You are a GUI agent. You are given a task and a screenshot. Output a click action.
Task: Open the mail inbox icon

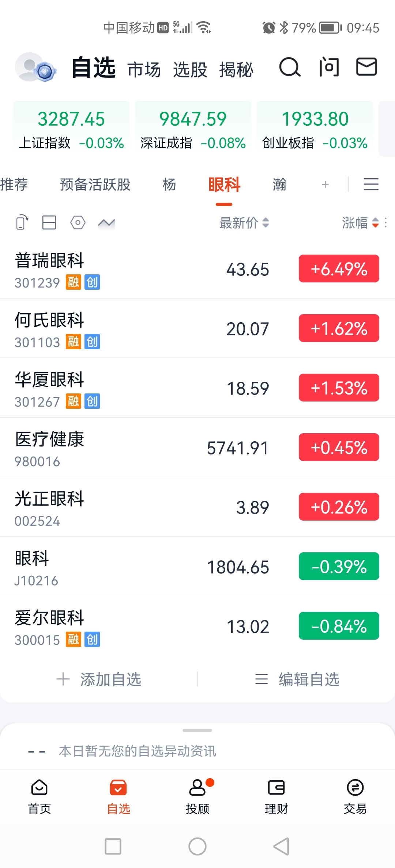click(x=366, y=67)
